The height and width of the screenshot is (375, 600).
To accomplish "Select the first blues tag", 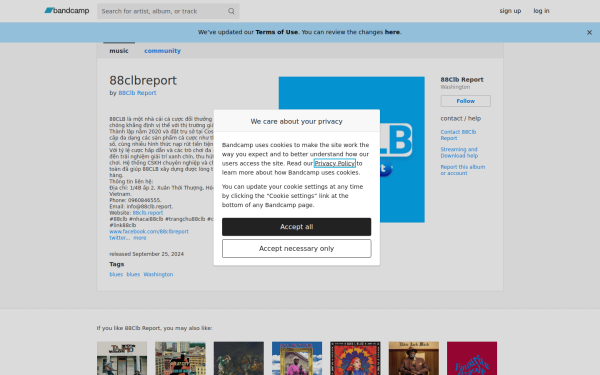I will 116,274.
